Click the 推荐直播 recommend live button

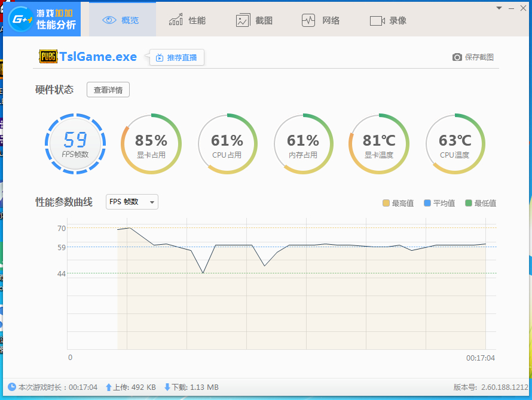pos(177,57)
